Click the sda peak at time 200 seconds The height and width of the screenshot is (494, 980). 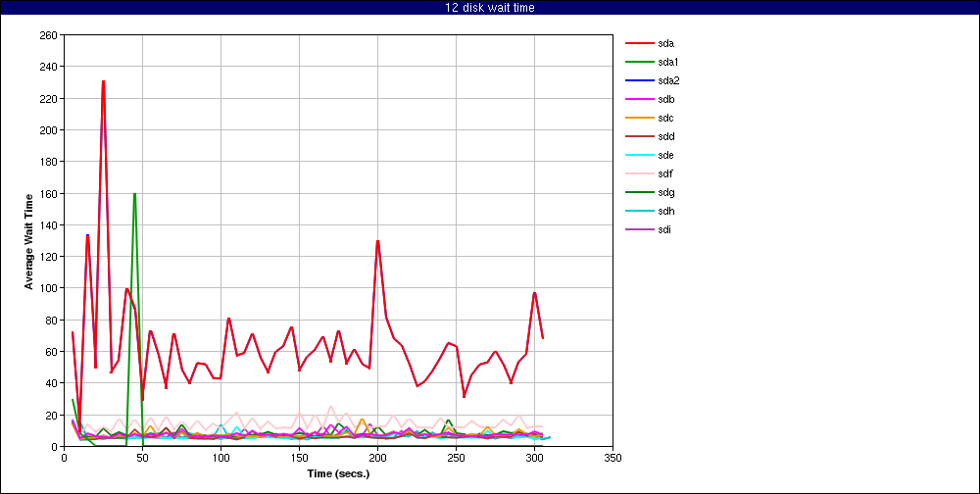pos(377,241)
